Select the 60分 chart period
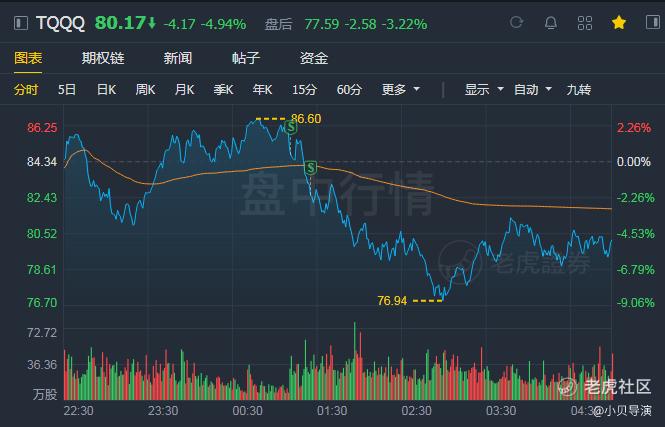This screenshot has width=665, height=427. [349, 90]
